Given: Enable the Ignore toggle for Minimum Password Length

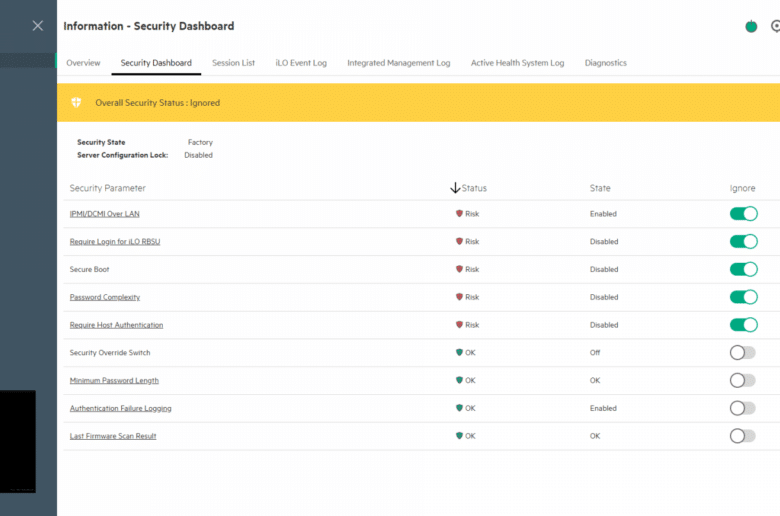Looking at the screenshot, I should pos(743,381).
